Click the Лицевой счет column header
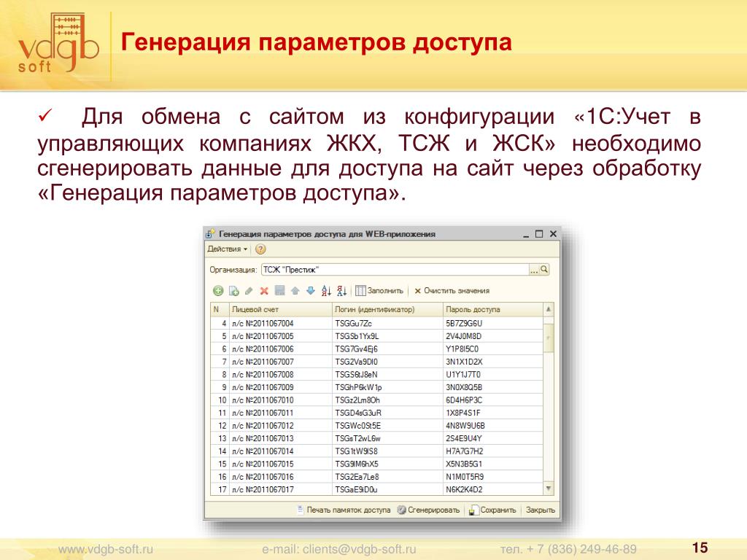 click(x=280, y=309)
